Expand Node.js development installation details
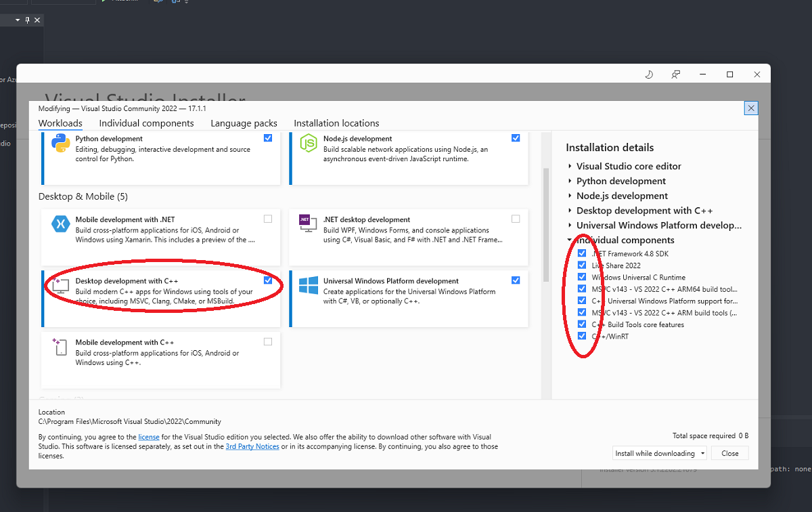812x512 pixels. 570,196
